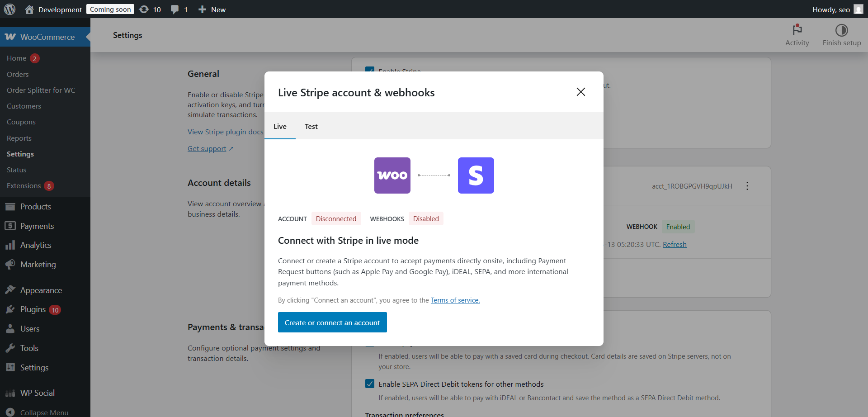Open the Activity flag icon

(x=797, y=30)
